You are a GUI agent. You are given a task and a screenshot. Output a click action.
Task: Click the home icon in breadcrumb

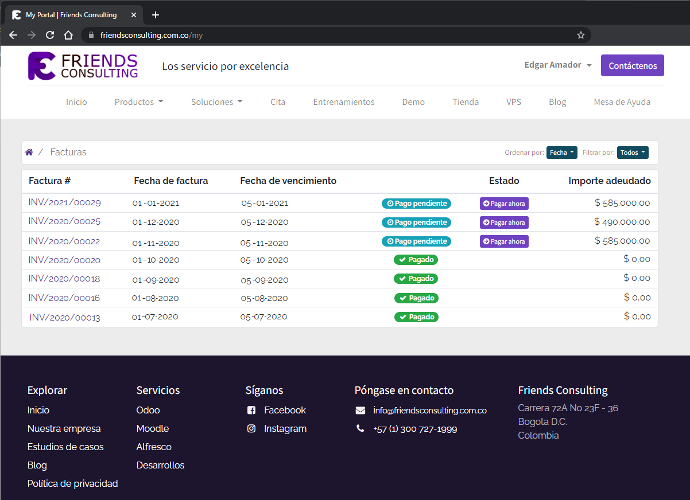coord(29,152)
